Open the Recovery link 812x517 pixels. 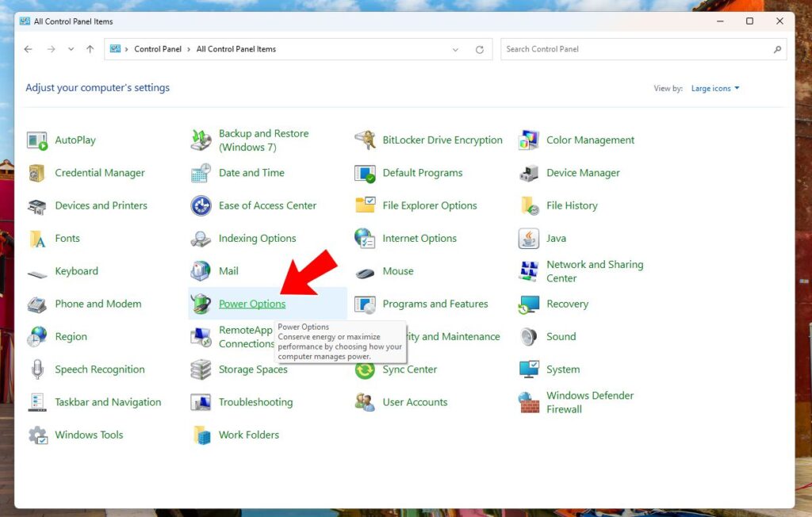(567, 304)
